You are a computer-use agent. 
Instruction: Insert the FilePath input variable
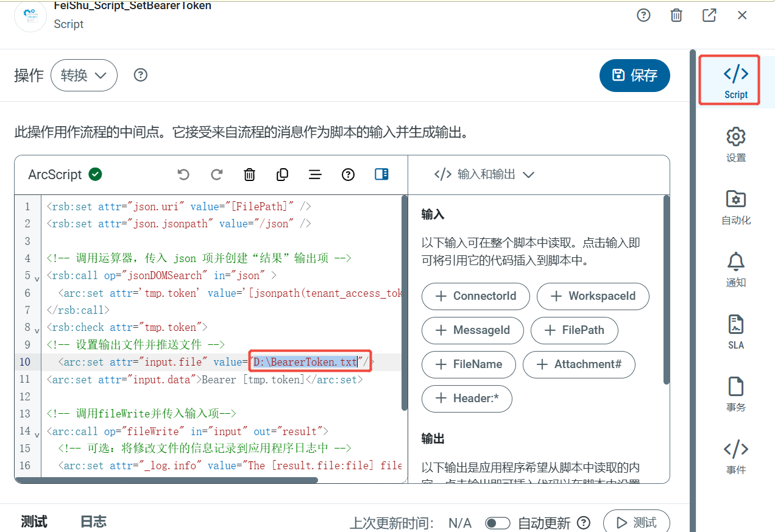pyautogui.click(x=574, y=330)
